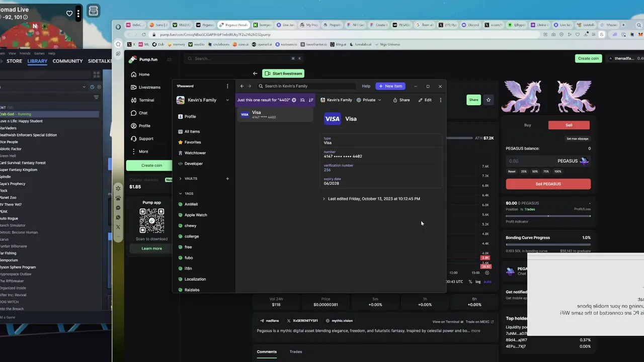Open Favorites in 1Password sidebar
Viewport: 644px width, 362px height.
click(x=192, y=142)
